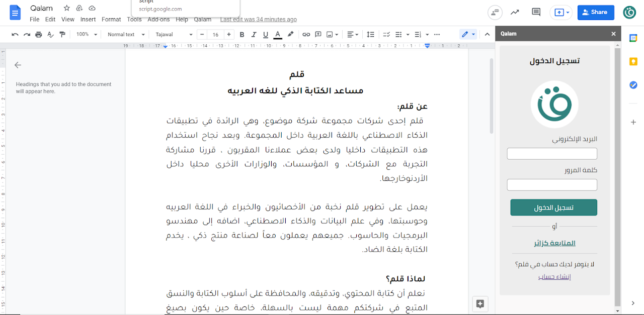Open the Add-ons menu

158,20
